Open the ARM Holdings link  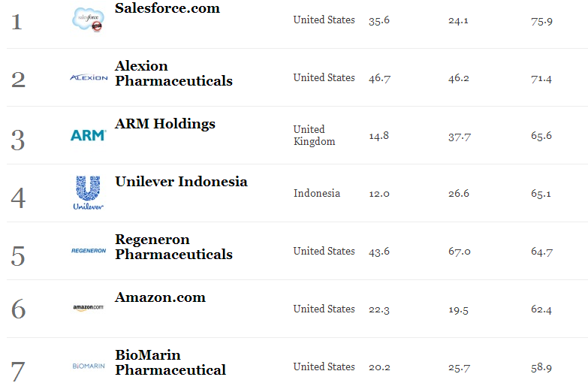click(x=165, y=124)
